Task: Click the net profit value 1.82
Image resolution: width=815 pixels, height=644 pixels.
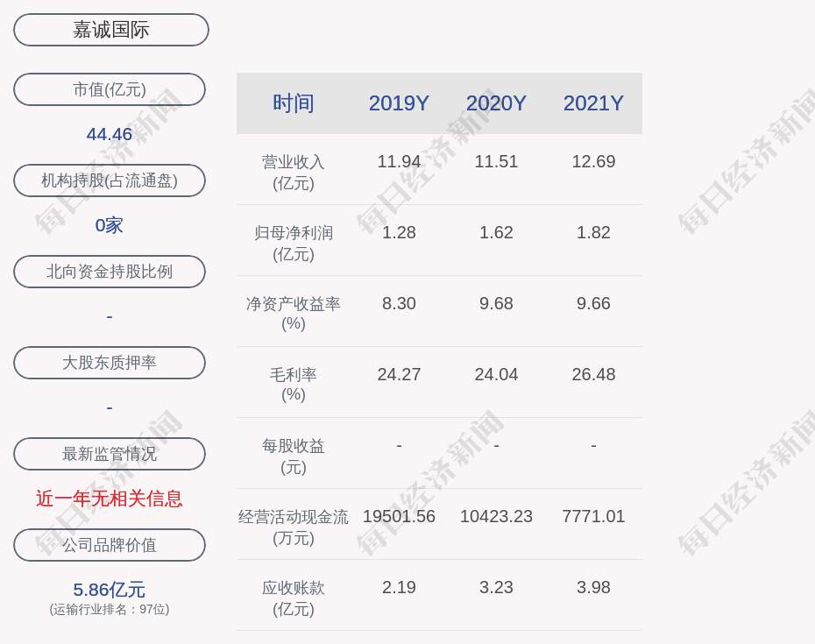Action: (593, 232)
